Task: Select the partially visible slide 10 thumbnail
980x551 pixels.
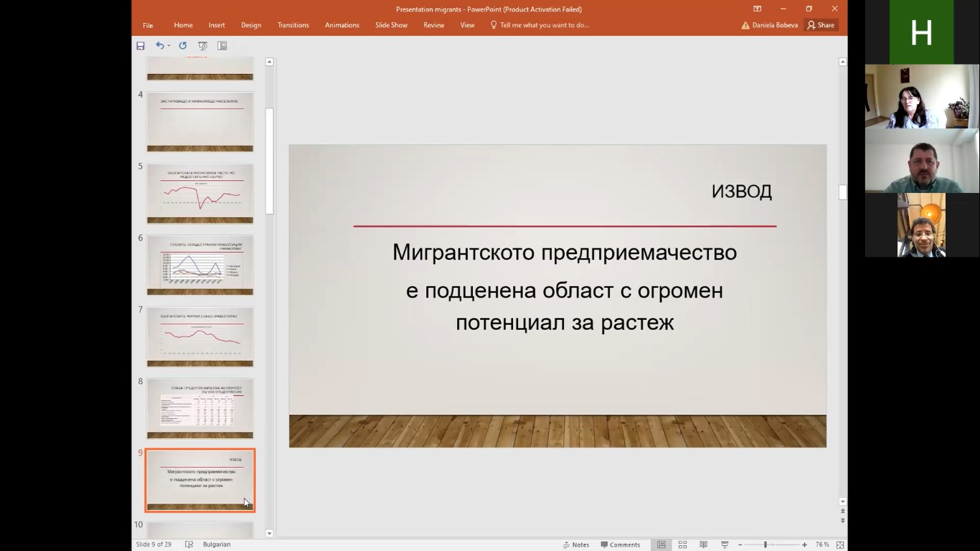Action: coord(200,529)
